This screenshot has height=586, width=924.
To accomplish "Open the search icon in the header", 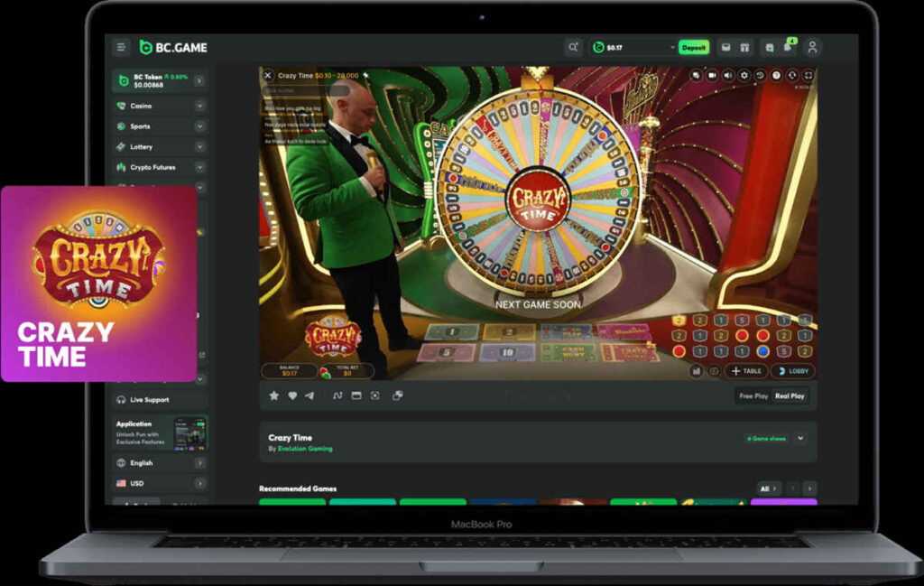I will click(573, 47).
